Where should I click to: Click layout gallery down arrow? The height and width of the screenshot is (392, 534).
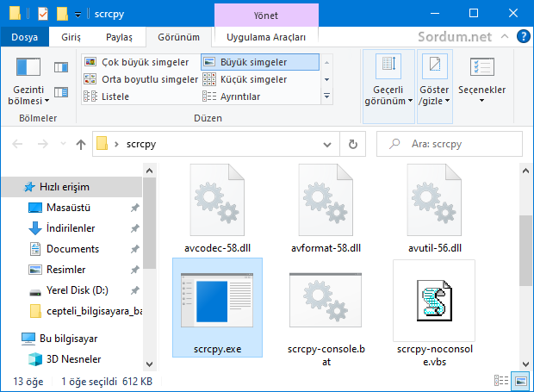click(x=326, y=79)
